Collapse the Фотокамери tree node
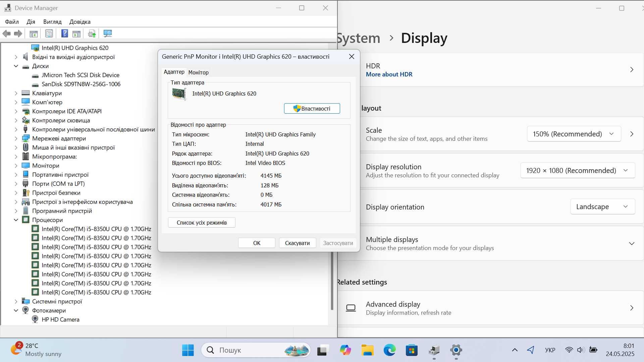Viewport: 644px width, 362px height. click(x=16, y=310)
